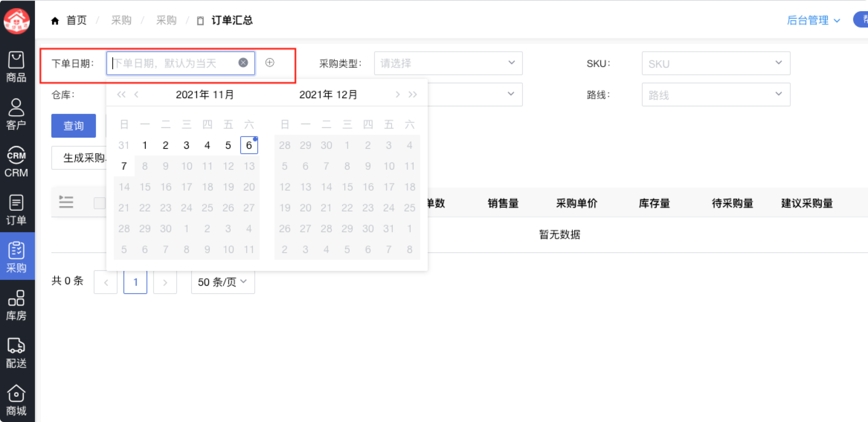
Task: Click the 生成采购 button
Action: tap(79, 158)
